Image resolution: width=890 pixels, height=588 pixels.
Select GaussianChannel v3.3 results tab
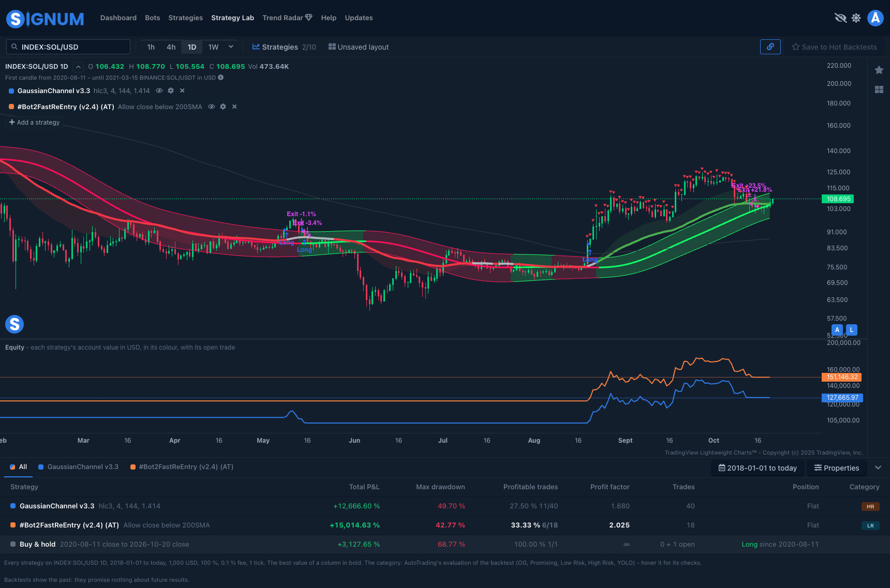click(79, 467)
